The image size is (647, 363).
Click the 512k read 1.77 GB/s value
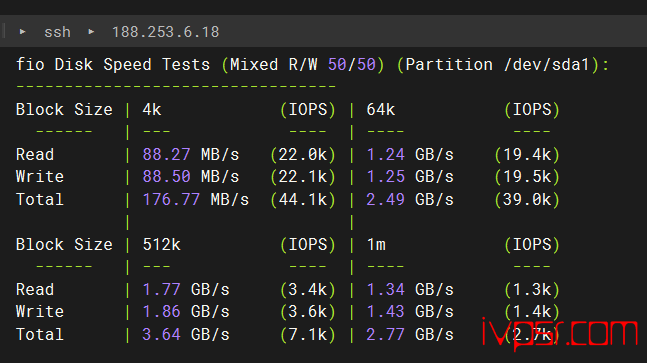click(x=186, y=290)
